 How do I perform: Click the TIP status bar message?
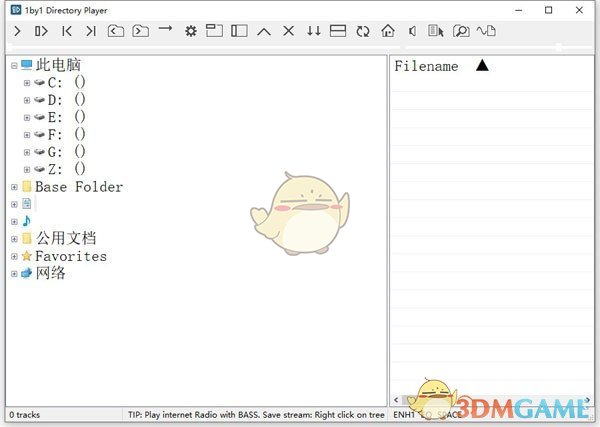point(256,415)
